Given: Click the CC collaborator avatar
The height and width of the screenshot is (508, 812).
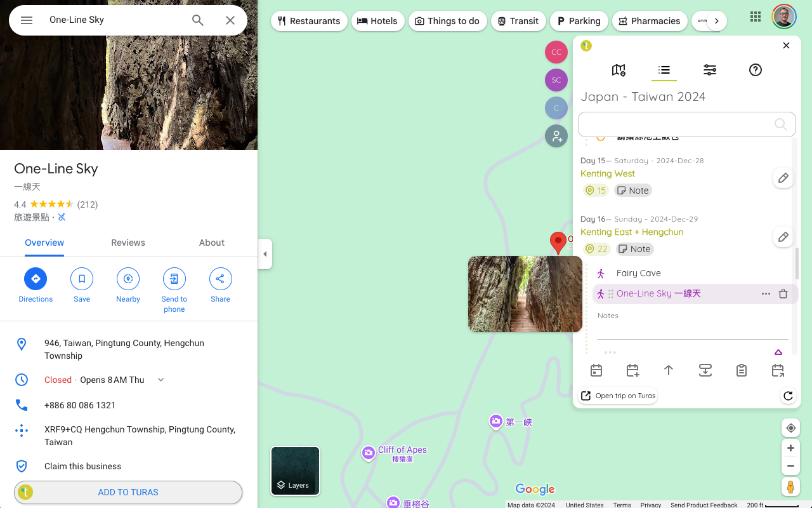Looking at the screenshot, I should click(556, 52).
